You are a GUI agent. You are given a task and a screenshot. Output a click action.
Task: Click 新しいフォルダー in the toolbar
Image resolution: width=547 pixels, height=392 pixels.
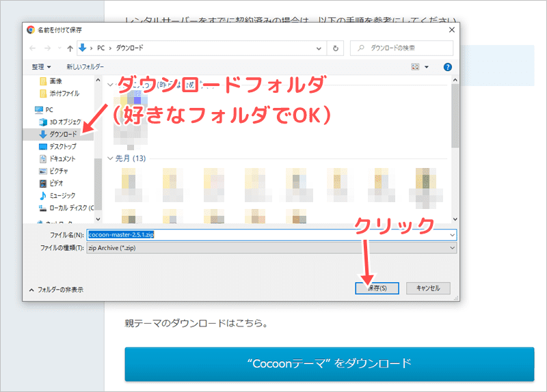click(x=85, y=67)
